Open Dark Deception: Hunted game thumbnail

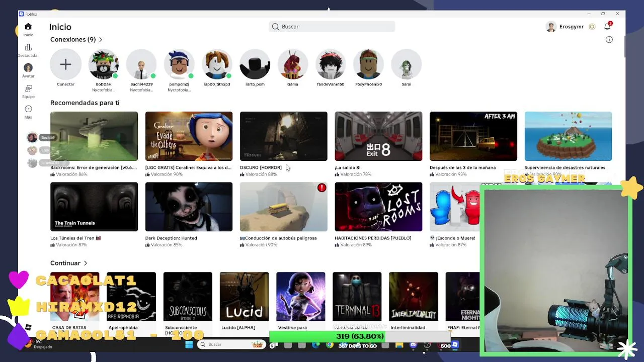[x=189, y=207]
